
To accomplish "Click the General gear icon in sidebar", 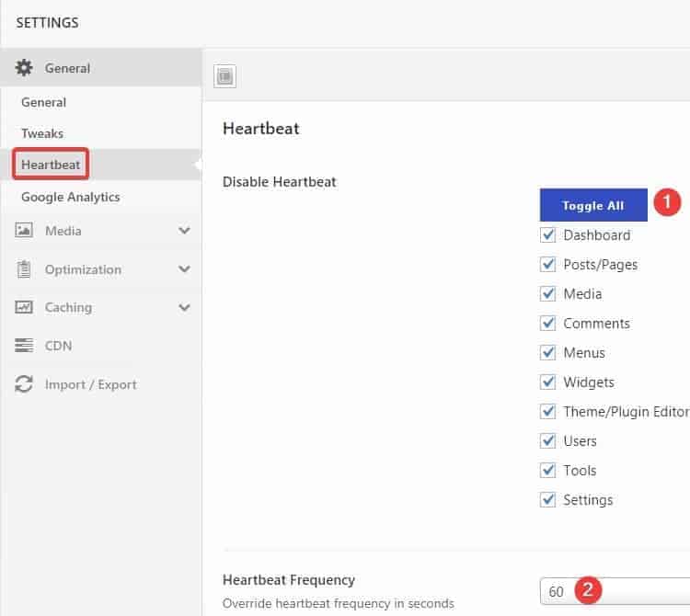I will 24,68.
